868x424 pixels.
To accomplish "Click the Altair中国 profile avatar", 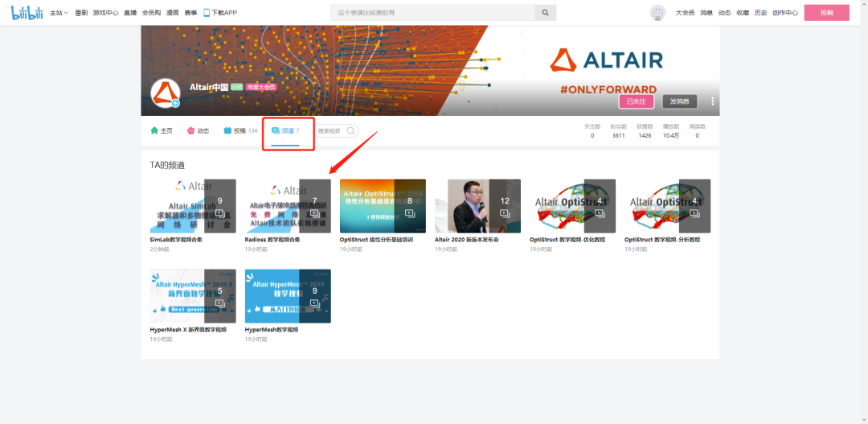I will point(166,93).
